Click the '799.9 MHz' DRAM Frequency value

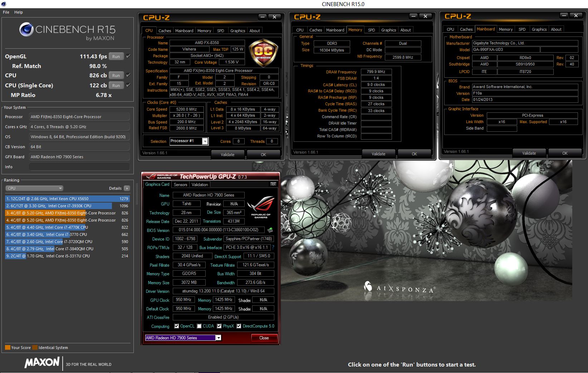pyautogui.click(x=376, y=72)
